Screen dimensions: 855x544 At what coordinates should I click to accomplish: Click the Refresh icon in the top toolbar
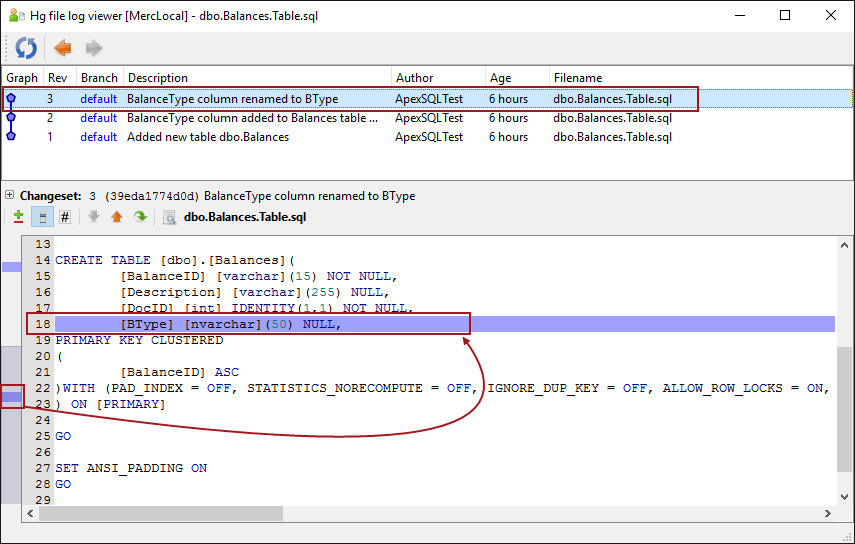[x=26, y=48]
